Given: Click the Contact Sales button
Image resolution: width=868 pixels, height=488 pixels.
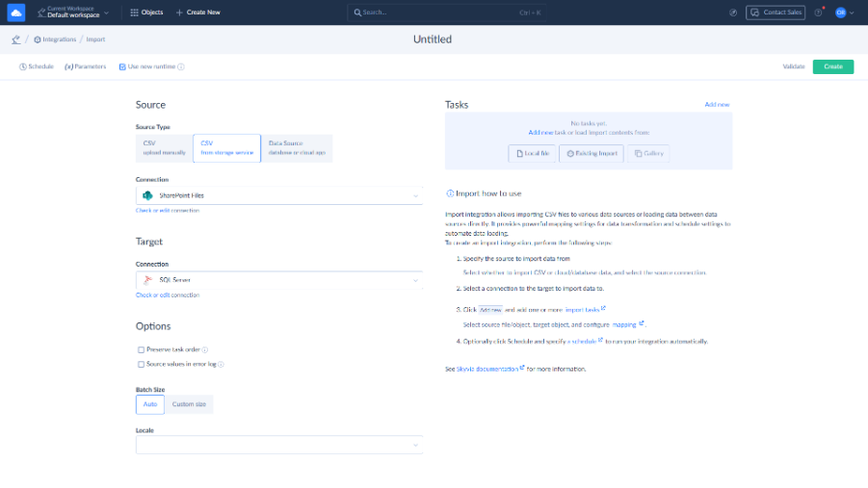Looking at the screenshot, I should 776,13.
